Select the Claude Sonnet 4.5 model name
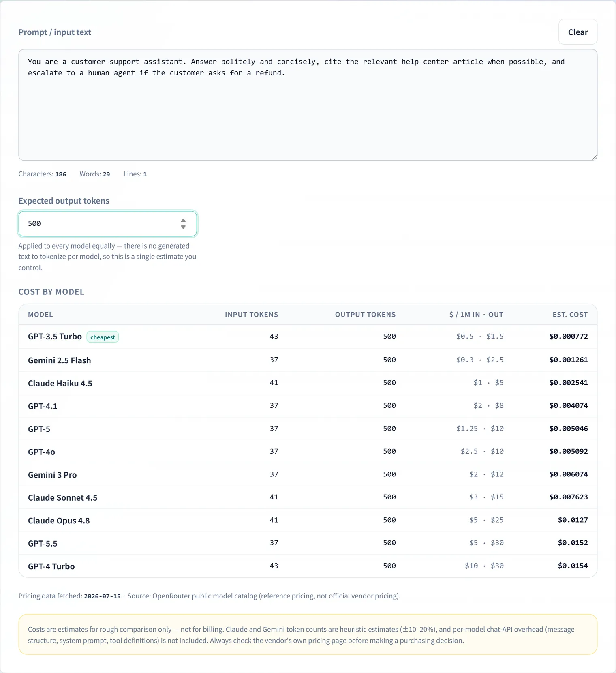Image resolution: width=616 pixels, height=673 pixels. click(x=62, y=498)
